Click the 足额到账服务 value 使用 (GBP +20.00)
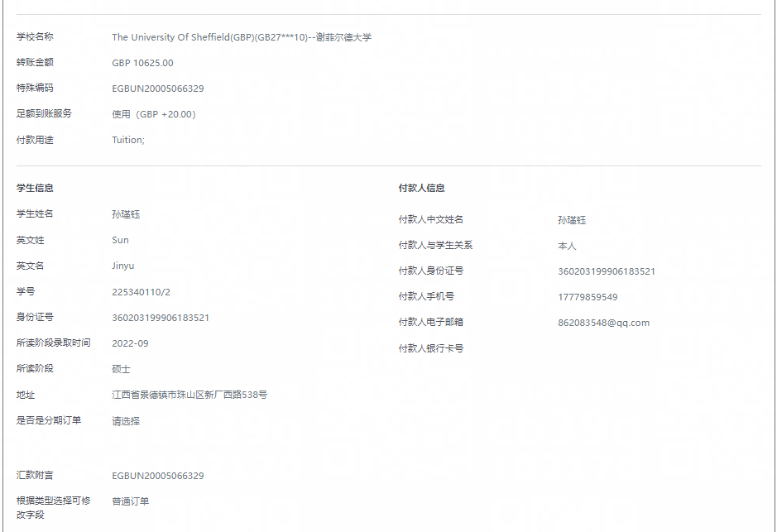Viewport: 777px width, 532px height. (x=154, y=114)
